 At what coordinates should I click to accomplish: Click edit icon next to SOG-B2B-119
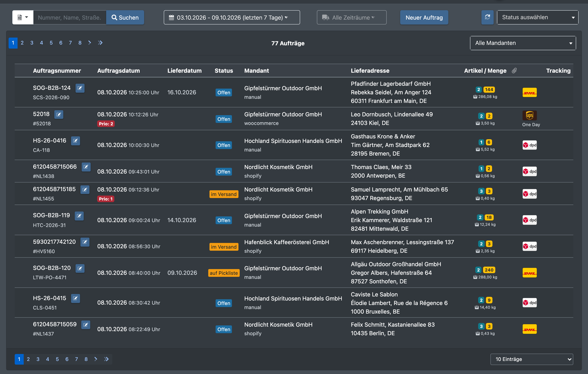pos(79,216)
